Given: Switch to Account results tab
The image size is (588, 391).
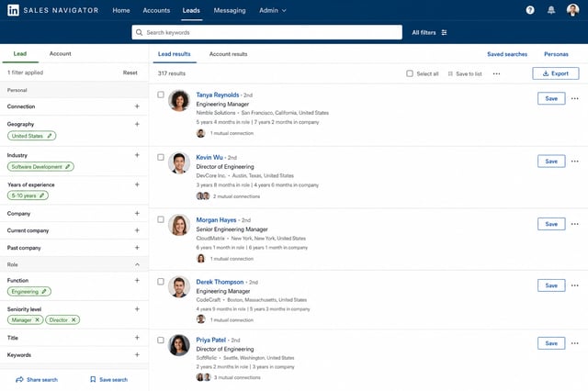Looking at the screenshot, I should 229,54.
